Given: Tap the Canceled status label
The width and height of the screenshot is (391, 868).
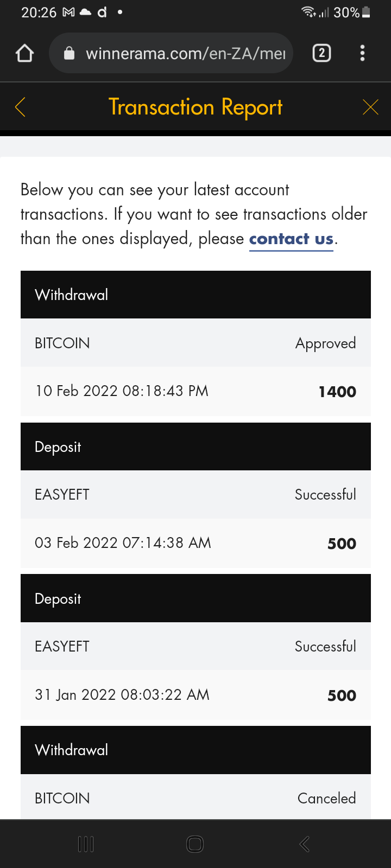Looking at the screenshot, I should pyautogui.click(x=327, y=798).
